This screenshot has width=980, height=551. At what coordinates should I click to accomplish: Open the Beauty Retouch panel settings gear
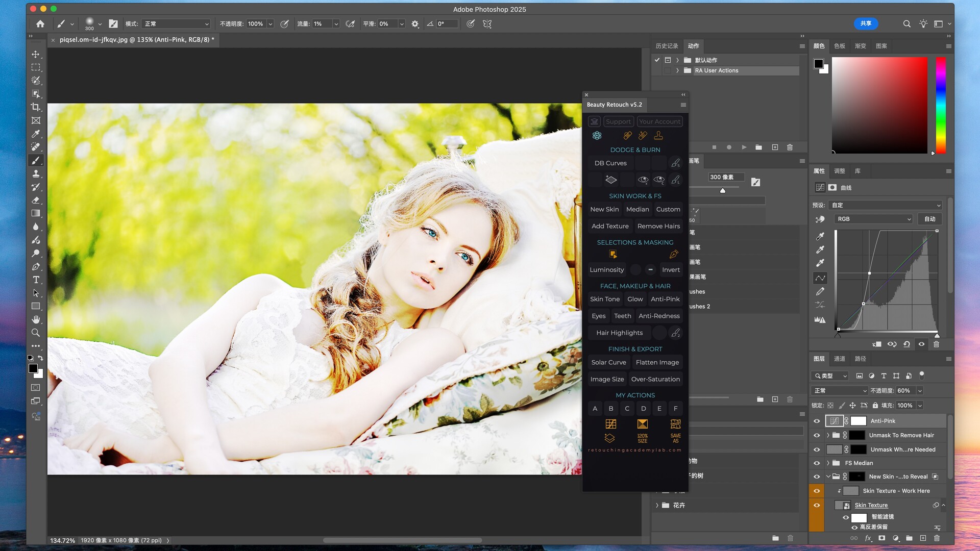pos(597,136)
